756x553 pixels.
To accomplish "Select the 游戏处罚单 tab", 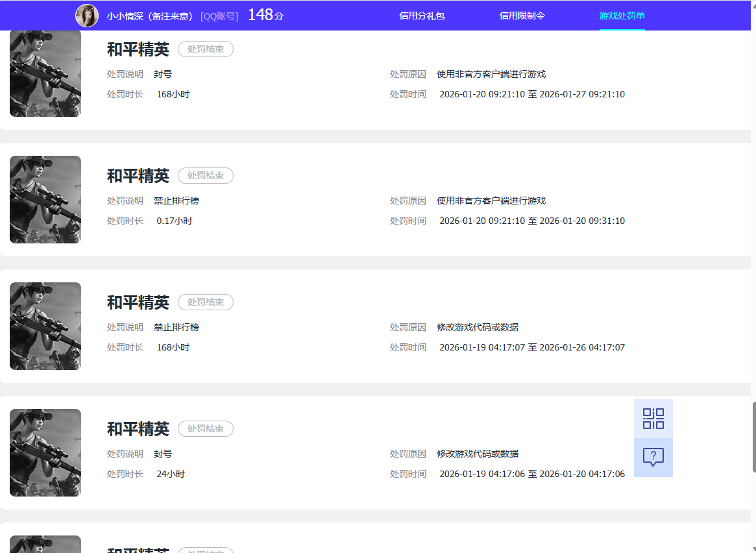I will [x=622, y=16].
